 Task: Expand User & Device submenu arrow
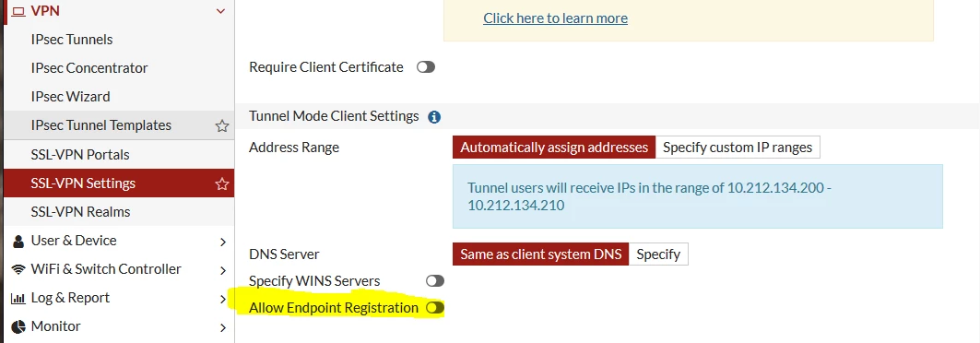(x=223, y=242)
